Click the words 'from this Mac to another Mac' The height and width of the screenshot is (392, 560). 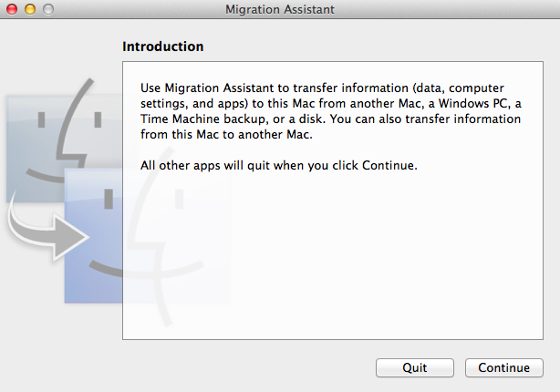point(228,136)
